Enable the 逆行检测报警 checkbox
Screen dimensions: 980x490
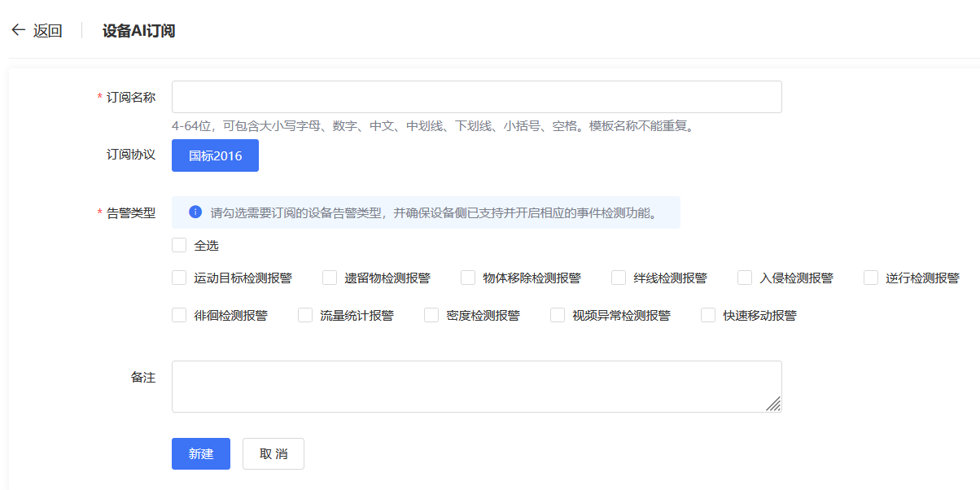click(x=871, y=278)
